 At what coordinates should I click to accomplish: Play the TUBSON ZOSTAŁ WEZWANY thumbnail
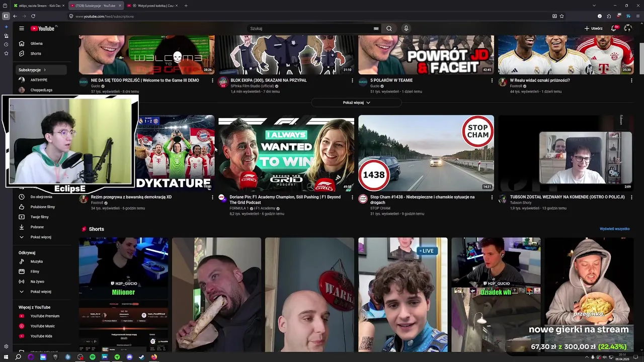pos(566,153)
